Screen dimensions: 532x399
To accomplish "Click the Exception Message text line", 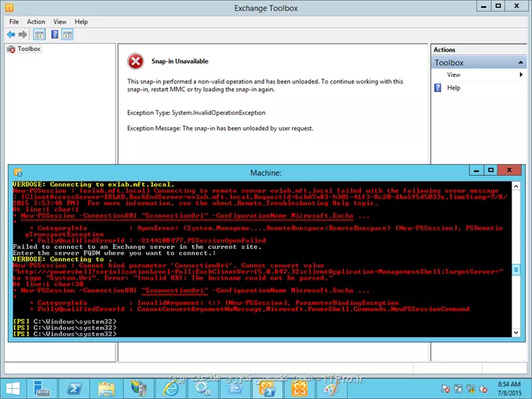I will pyautogui.click(x=220, y=128).
